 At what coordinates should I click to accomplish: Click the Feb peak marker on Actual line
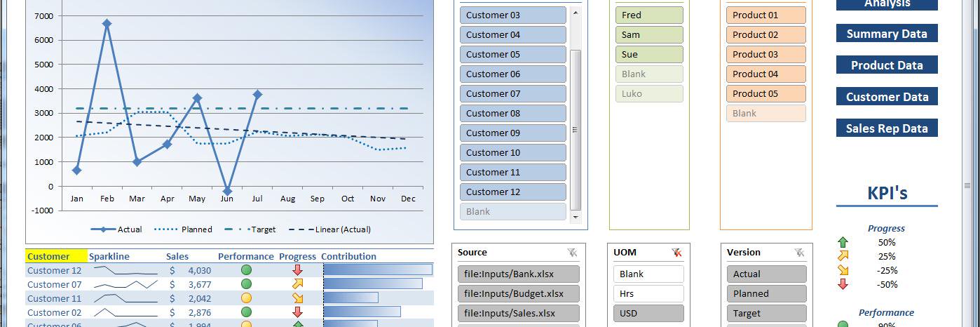107,23
